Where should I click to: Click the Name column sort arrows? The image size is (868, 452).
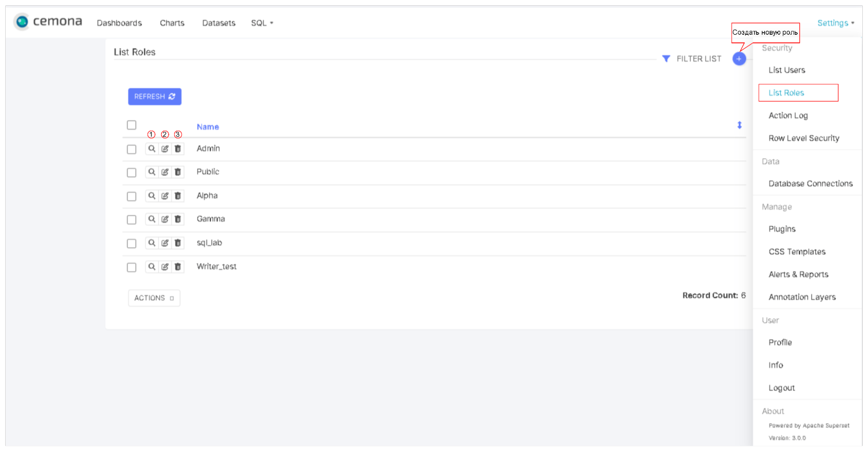739,126
